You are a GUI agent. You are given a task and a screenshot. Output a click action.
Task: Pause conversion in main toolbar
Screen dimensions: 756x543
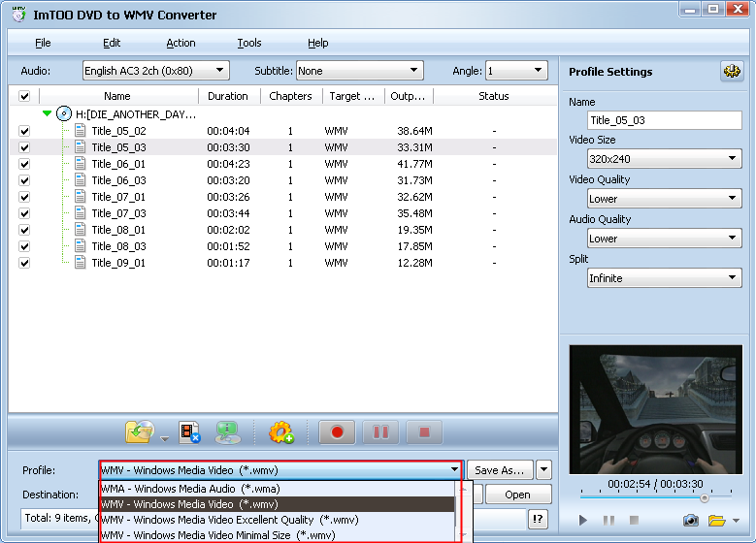[380, 432]
